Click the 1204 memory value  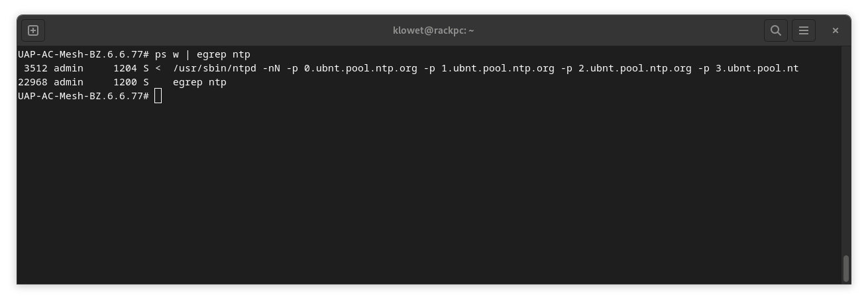[x=125, y=69]
